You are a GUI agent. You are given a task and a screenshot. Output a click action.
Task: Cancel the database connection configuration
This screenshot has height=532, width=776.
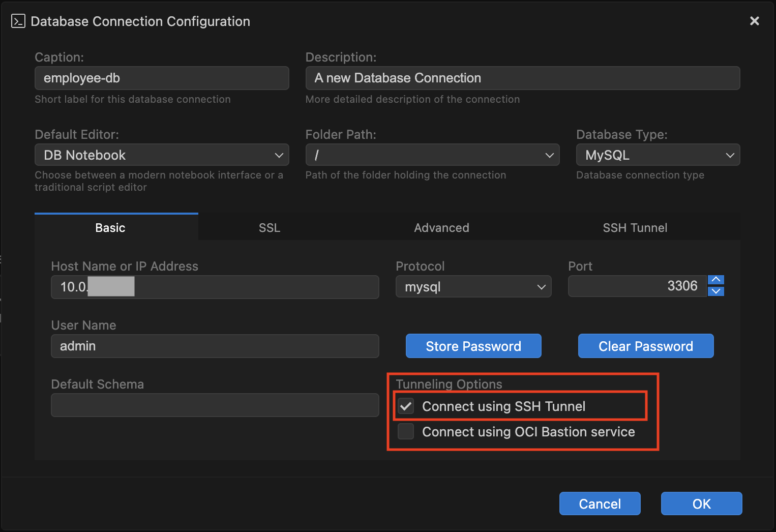[600, 504]
